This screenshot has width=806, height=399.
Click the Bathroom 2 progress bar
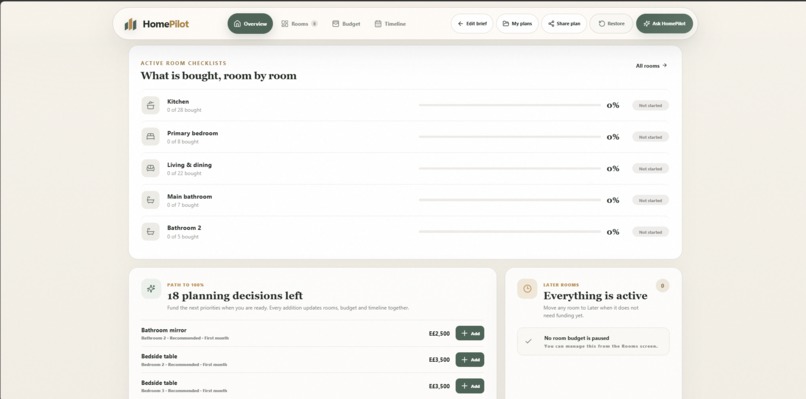(x=509, y=232)
